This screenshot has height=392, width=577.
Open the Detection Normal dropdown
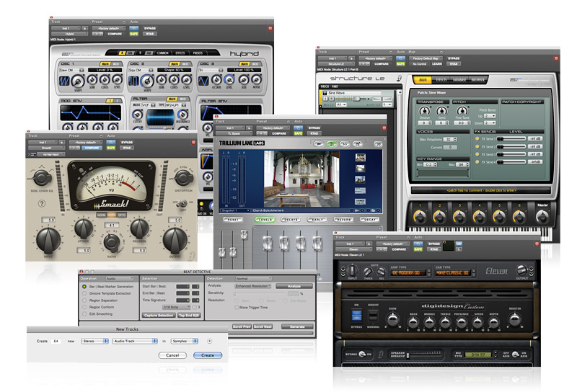tap(253, 278)
